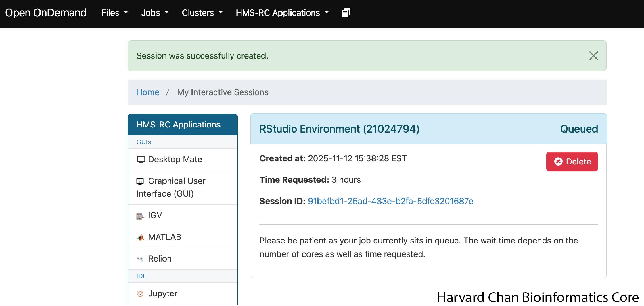644x306 pixels.
Task: Click the My Interactive Sessions icon in navbar
Action: click(x=346, y=13)
